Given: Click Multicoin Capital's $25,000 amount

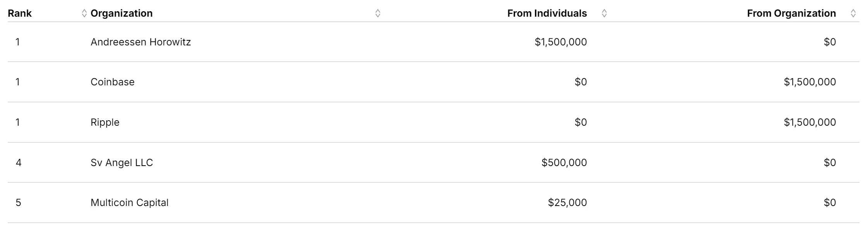Looking at the screenshot, I should [x=567, y=203].
